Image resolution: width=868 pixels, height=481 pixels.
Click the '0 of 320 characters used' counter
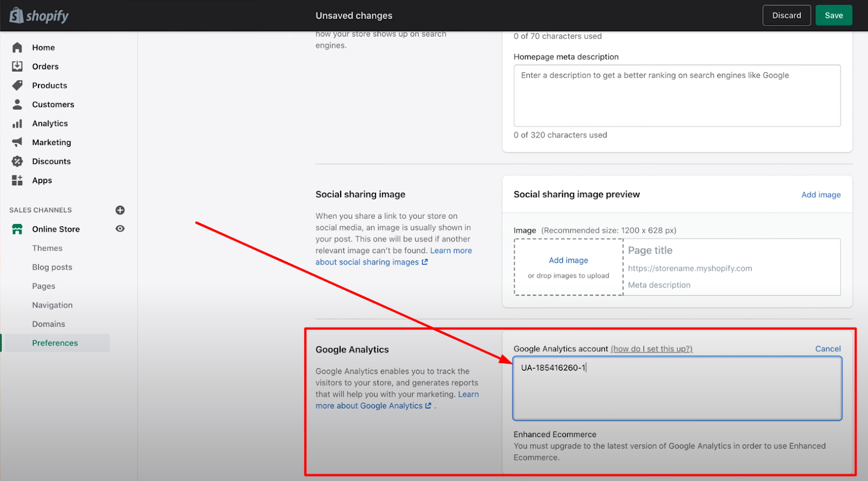coord(560,135)
